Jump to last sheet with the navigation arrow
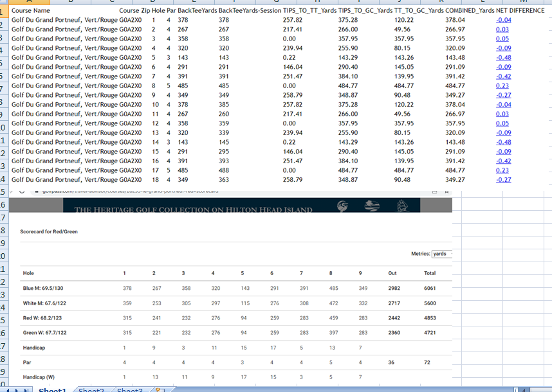 pos(26,390)
